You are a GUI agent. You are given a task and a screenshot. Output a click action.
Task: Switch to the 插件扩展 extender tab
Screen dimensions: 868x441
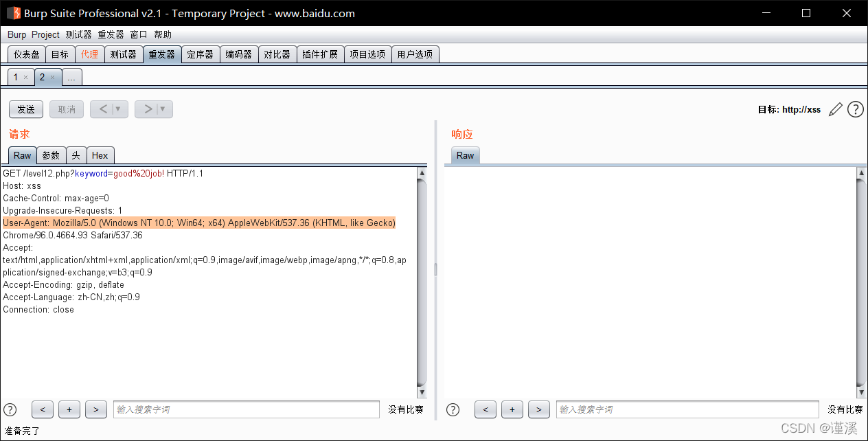(x=320, y=54)
